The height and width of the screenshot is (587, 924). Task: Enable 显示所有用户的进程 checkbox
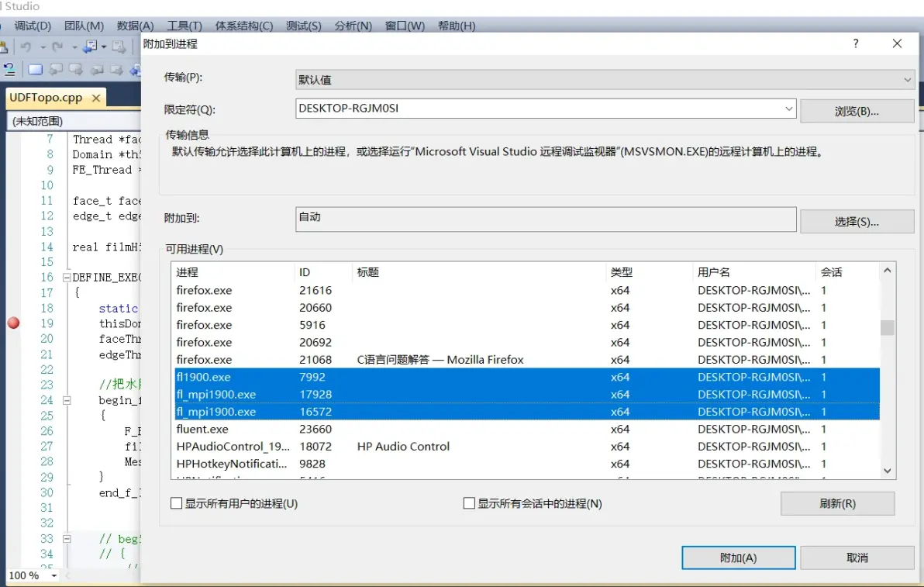pos(176,503)
